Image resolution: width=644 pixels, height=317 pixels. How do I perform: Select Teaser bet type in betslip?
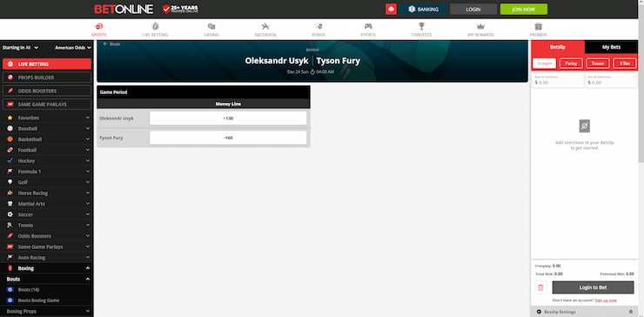tap(598, 64)
